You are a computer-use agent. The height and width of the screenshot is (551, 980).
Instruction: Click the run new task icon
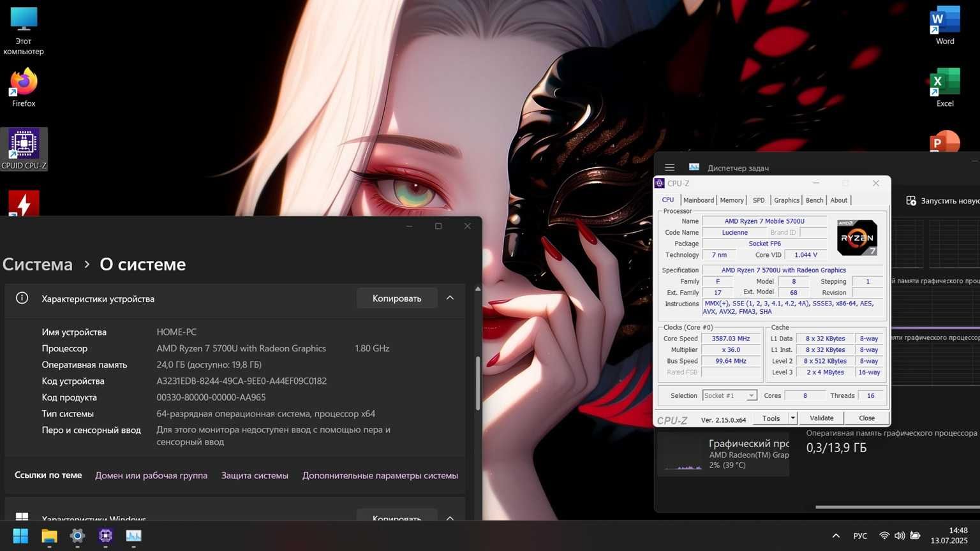[911, 200]
